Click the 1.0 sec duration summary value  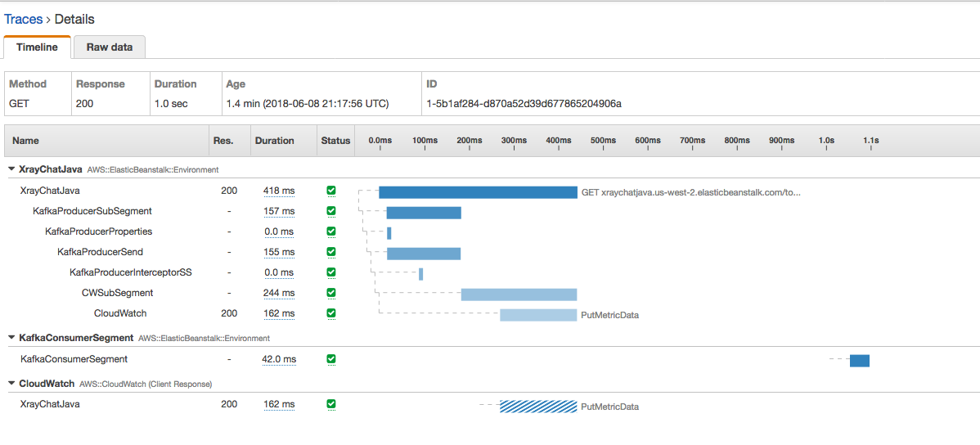click(171, 104)
